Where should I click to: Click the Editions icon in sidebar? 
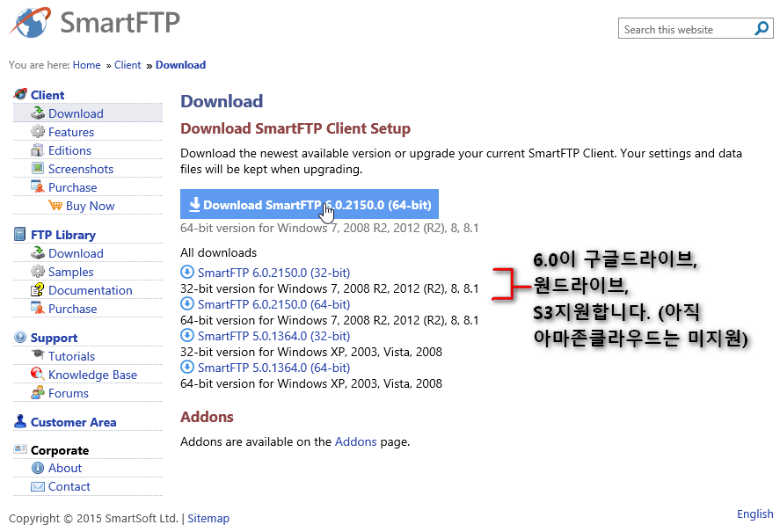[x=38, y=149]
